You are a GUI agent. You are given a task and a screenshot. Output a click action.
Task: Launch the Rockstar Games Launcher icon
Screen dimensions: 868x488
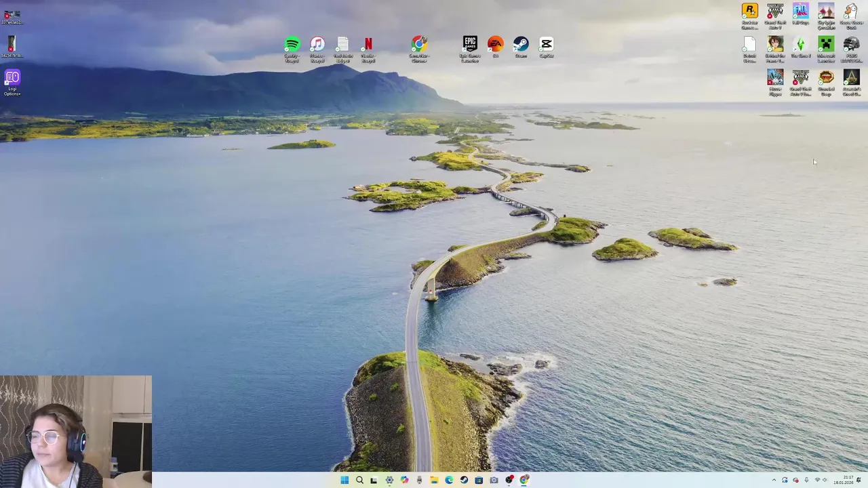pyautogui.click(x=749, y=16)
